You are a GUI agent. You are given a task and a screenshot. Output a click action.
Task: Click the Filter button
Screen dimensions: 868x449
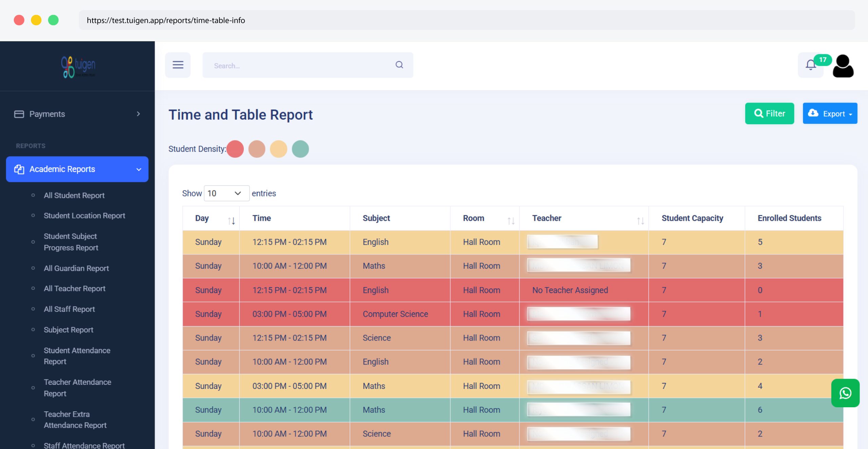click(x=769, y=113)
